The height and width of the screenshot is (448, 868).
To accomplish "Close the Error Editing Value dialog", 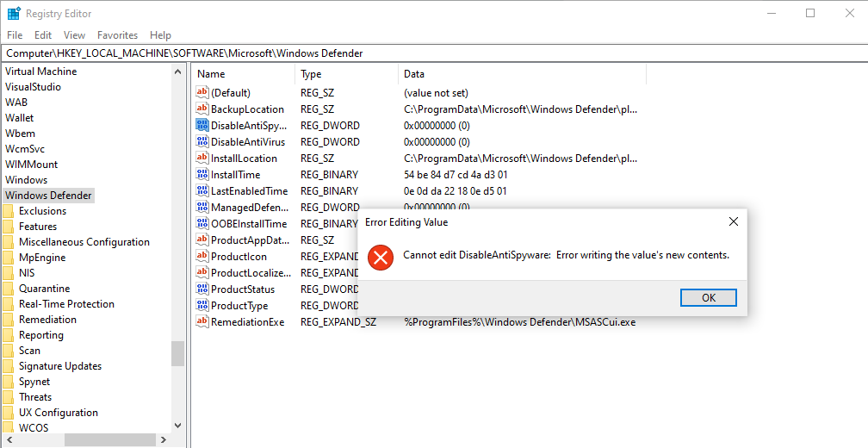I will pyautogui.click(x=734, y=221).
